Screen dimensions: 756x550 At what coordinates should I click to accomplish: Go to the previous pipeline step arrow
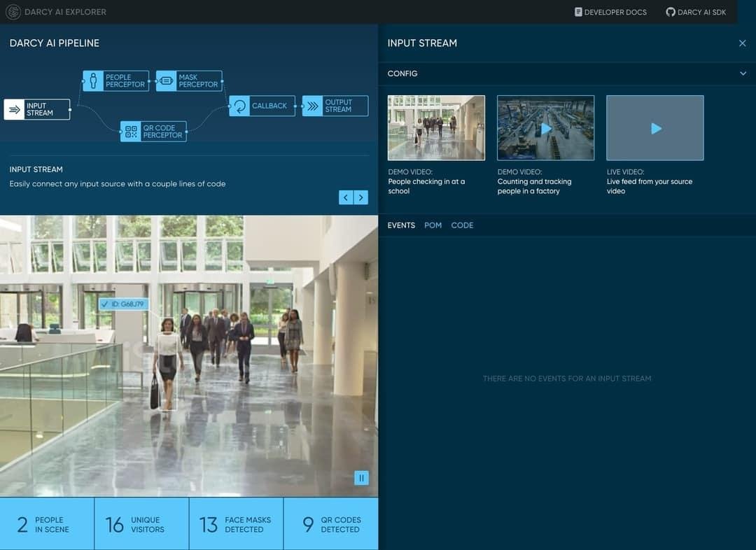click(x=346, y=197)
